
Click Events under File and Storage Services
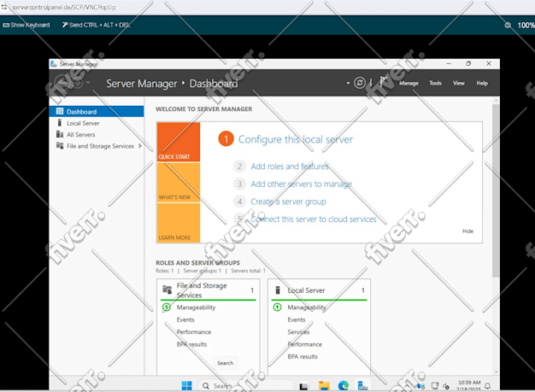pos(185,319)
